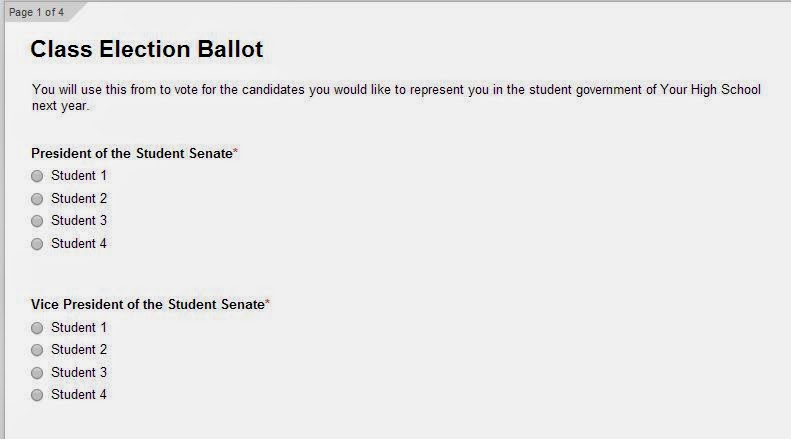Click 'Student 3' label text under President
The width and height of the screenshot is (791, 439).
click(x=79, y=221)
